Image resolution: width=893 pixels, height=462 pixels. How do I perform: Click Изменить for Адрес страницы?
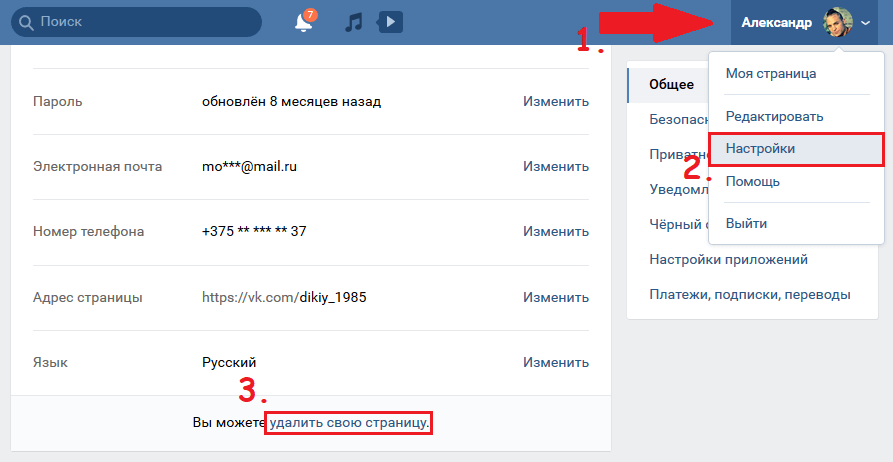coord(556,297)
